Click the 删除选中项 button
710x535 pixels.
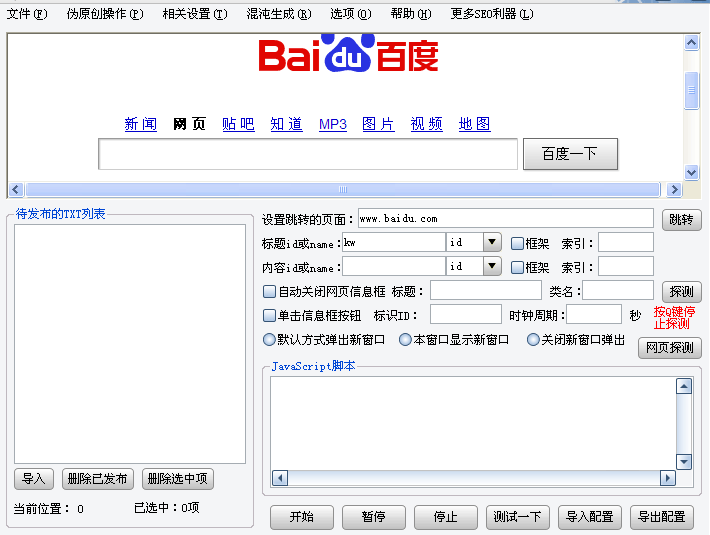(178, 479)
